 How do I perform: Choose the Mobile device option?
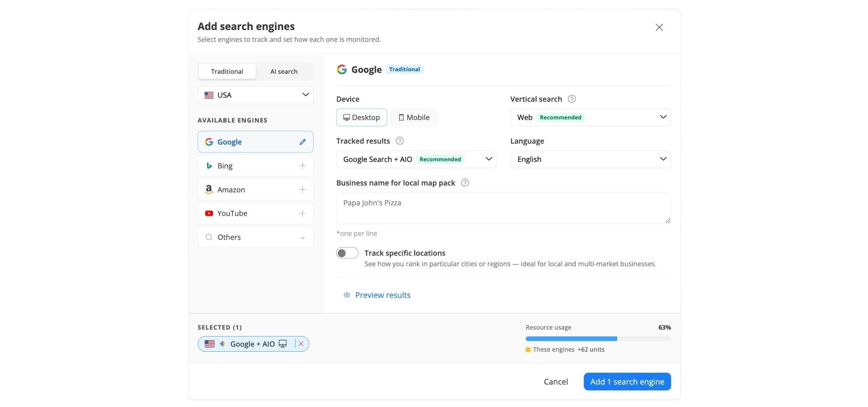414,117
